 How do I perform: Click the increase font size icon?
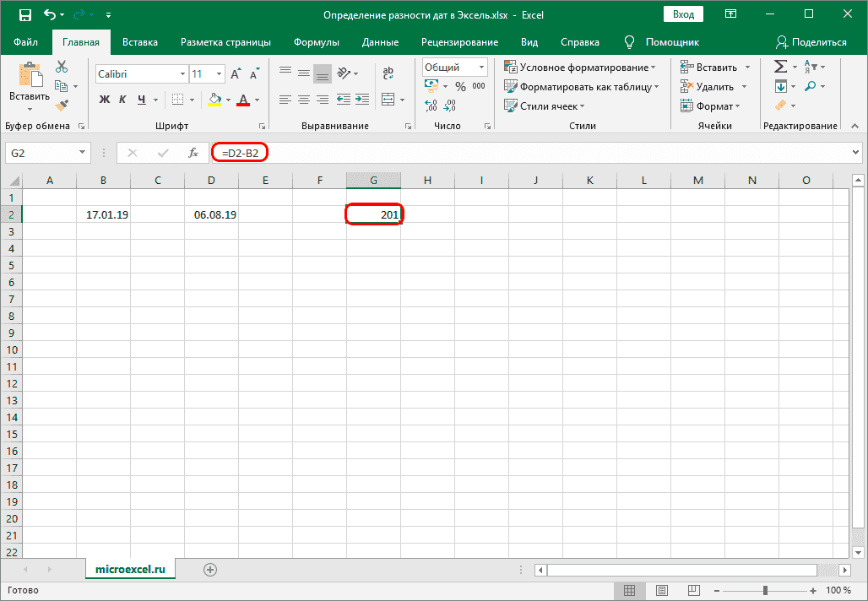click(x=236, y=74)
